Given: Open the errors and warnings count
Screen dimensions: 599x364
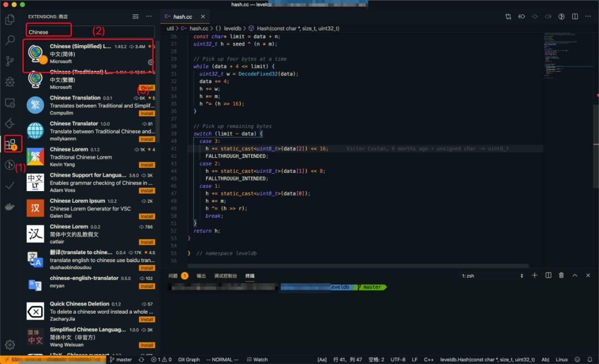Looking at the screenshot, I should pyautogui.click(x=161, y=360).
